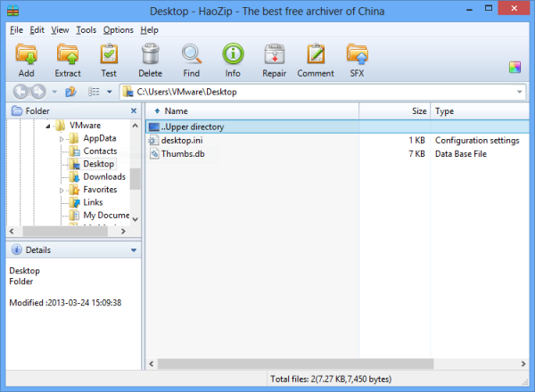The height and width of the screenshot is (392, 535).
Task: Click the colorful skin icon
Action: pyautogui.click(x=514, y=67)
